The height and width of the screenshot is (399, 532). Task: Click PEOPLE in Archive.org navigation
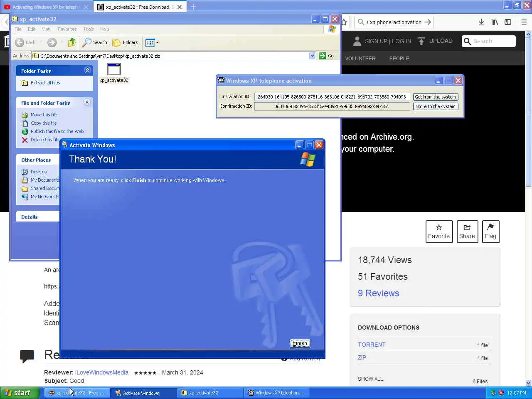399,59
